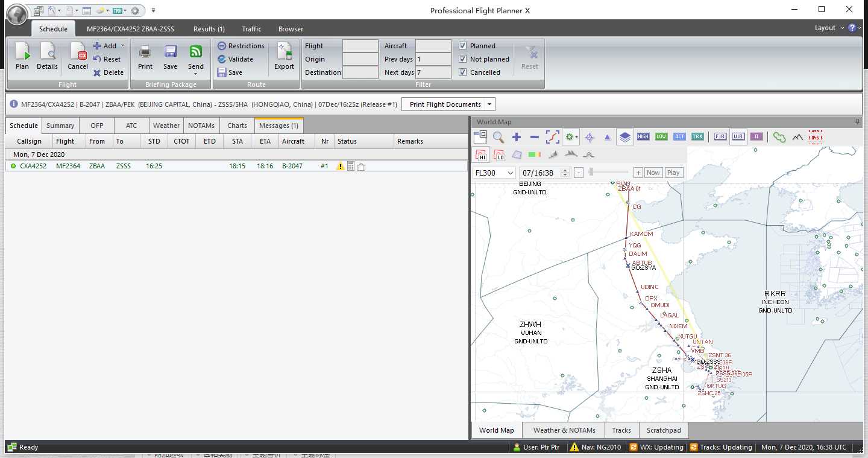Open the Scratchpad bottom tab
868x458 pixels.
pyautogui.click(x=664, y=430)
